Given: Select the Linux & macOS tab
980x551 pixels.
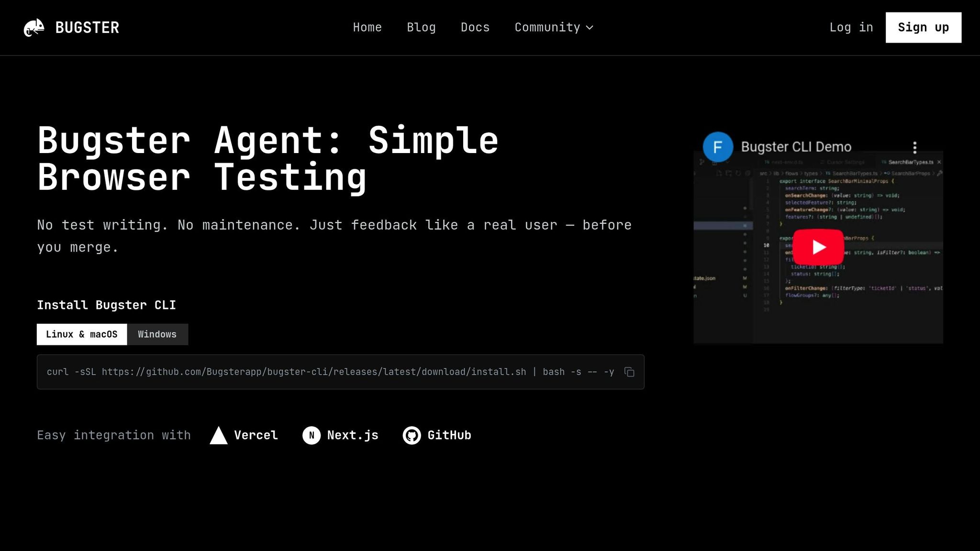Looking at the screenshot, I should 82,334.
